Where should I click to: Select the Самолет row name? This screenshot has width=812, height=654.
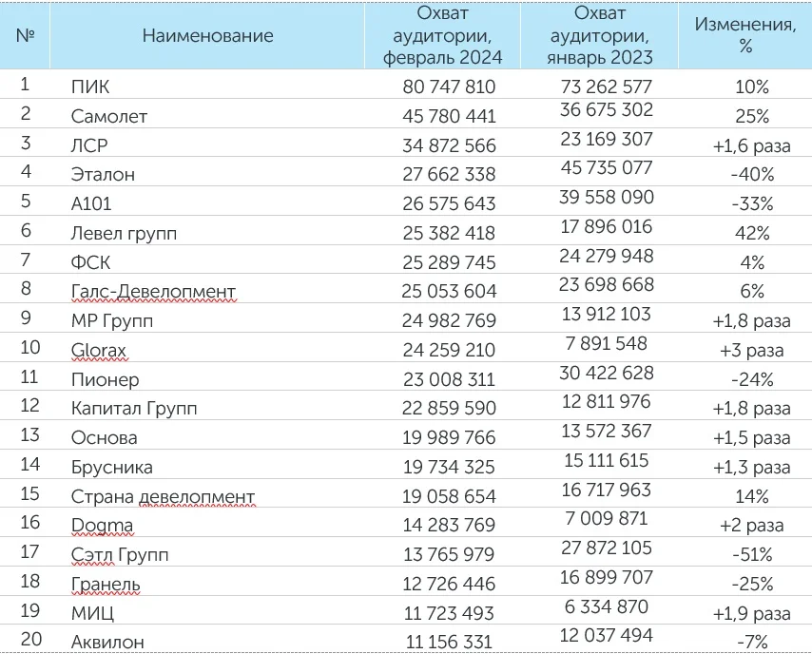(x=109, y=117)
